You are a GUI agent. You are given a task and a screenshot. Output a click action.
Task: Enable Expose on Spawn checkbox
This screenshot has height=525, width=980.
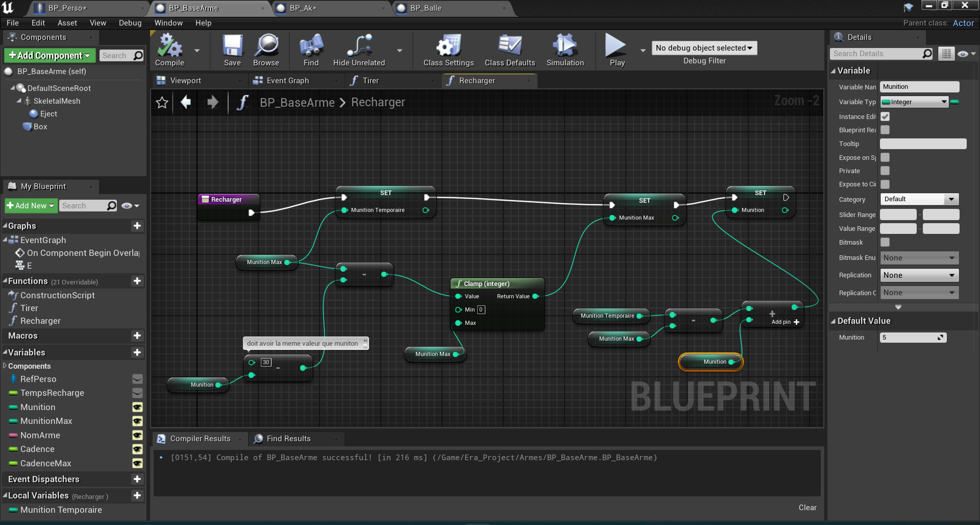click(x=885, y=157)
